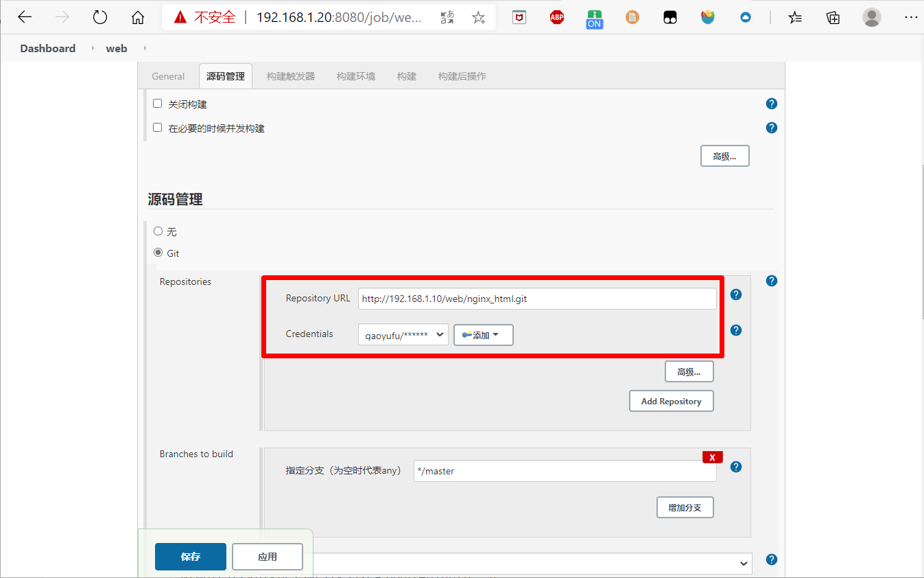Image resolution: width=924 pixels, height=578 pixels.
Task: Open the McAfee extension icon
Action: click(519, 17)
